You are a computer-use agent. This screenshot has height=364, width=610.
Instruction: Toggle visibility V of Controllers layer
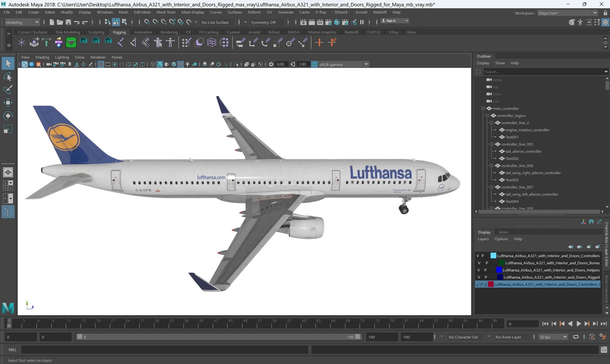point(478,256)
